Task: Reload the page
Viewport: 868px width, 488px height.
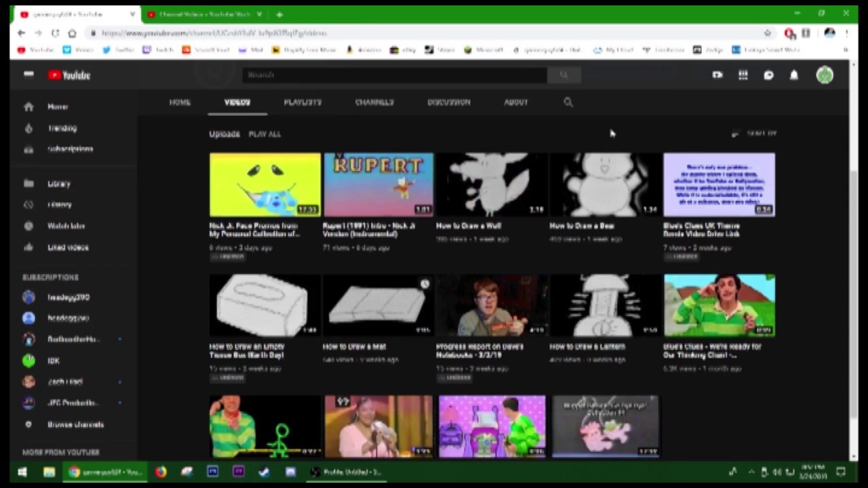Action: [55, 33]
